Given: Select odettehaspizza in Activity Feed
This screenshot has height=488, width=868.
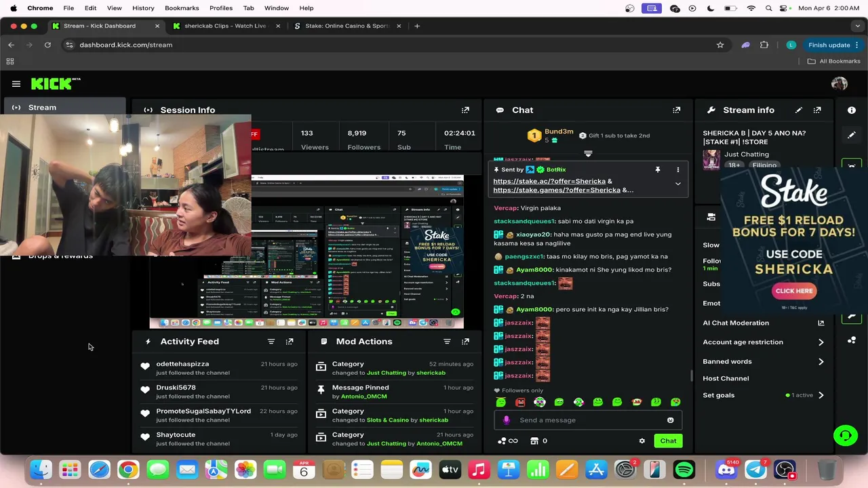Looking at the screenshot, I should click(182, 364).
